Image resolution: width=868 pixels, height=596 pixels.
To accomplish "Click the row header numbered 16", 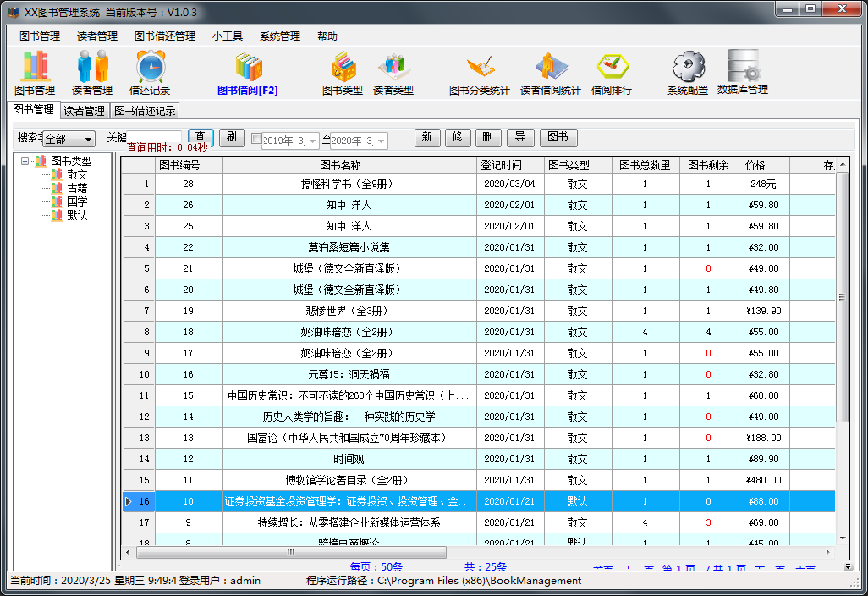I will [x=139, y=501].
